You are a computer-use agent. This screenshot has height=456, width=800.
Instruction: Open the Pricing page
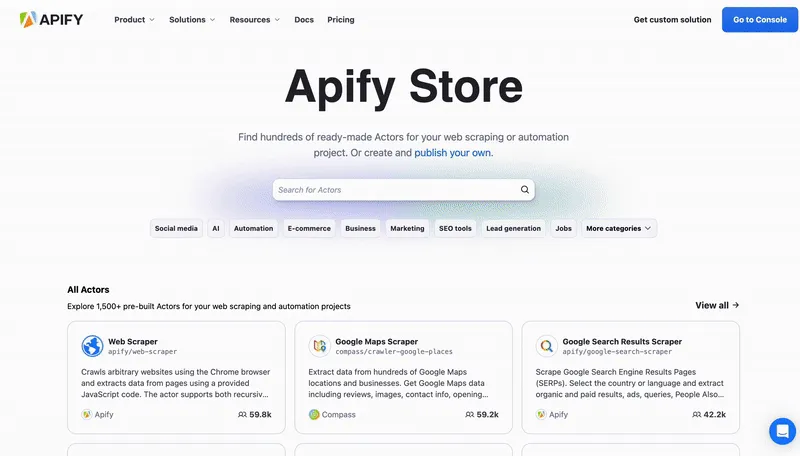[x=341, y=19]
